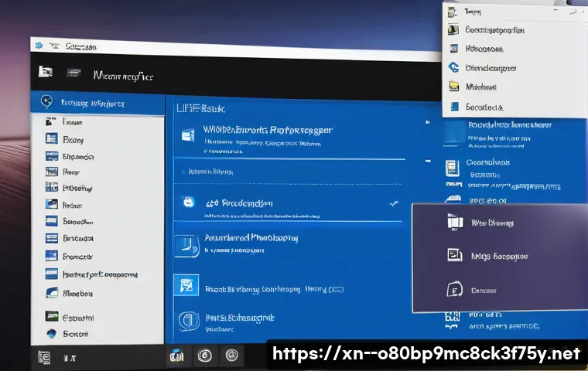This screenshot has width=588, height=371.
Task: Click the blue Edge-style icon in top-right menu
Action: [454, 67]
